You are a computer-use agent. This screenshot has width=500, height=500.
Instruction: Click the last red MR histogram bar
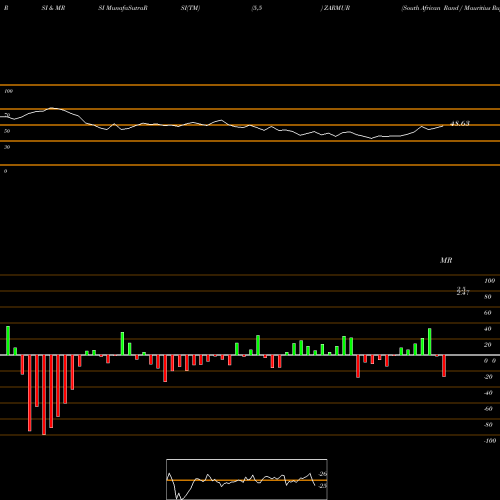[444, 366]
